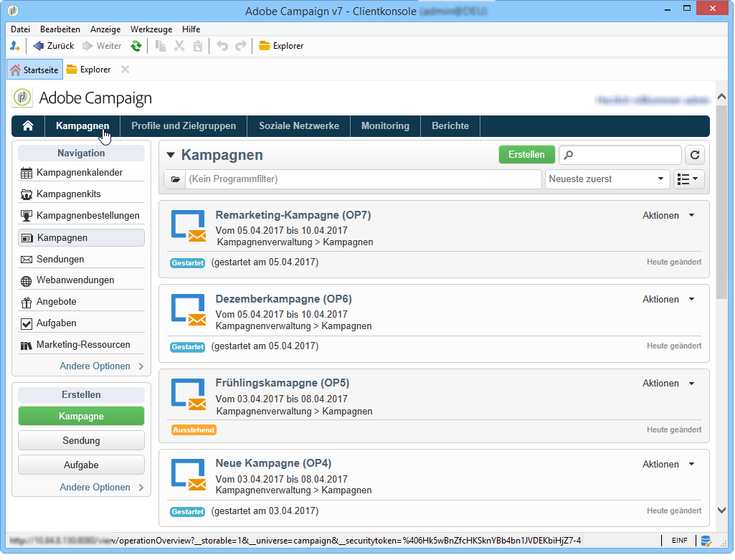This screenshot has width=735, height=560.
Task: Click the green Kampagne create button
Action: pos(81,416)
